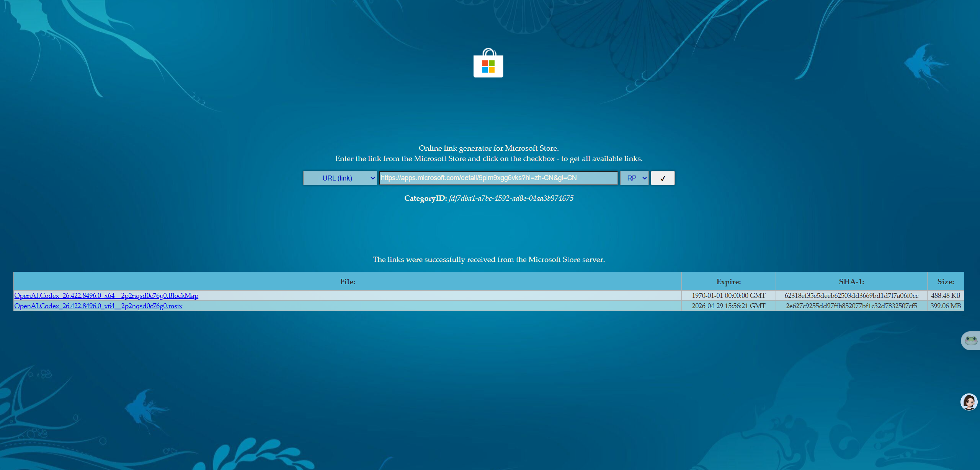Click the green frog floating icon
Image resolution: width=980 pixels, height=470 pixels.
click(x=971, y=340)
